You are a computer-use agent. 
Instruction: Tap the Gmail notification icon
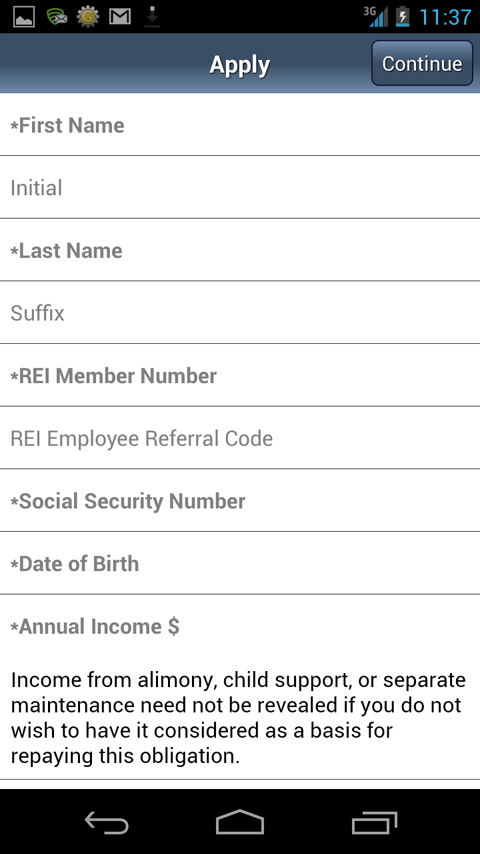(120, 16)
